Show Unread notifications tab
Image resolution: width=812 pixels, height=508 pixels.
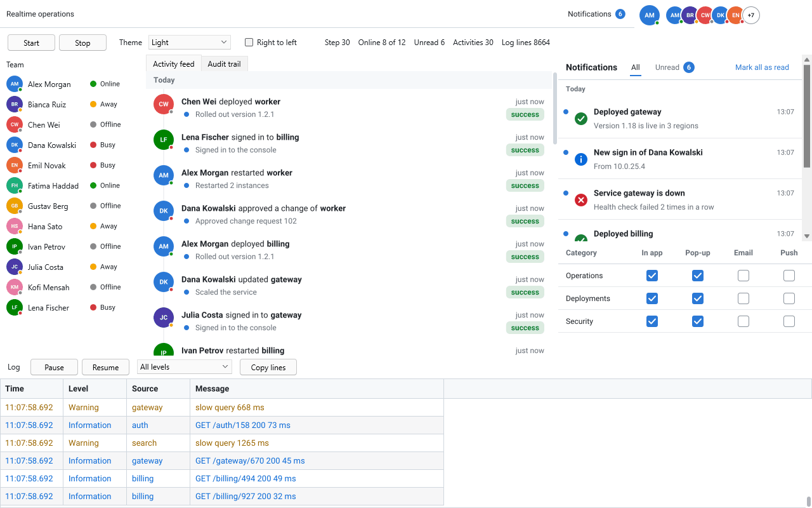coord(674,67)
